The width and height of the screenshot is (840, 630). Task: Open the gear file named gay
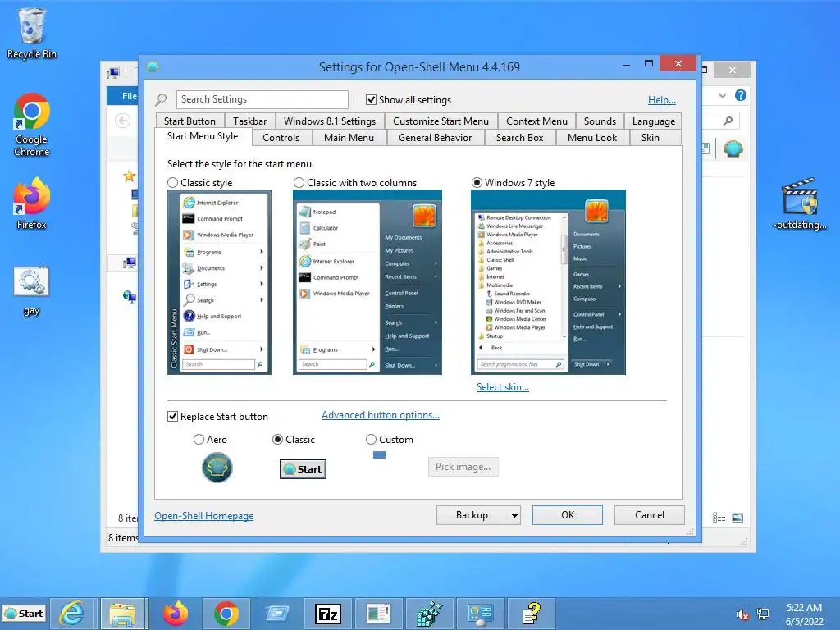click(x=32, y=291)
